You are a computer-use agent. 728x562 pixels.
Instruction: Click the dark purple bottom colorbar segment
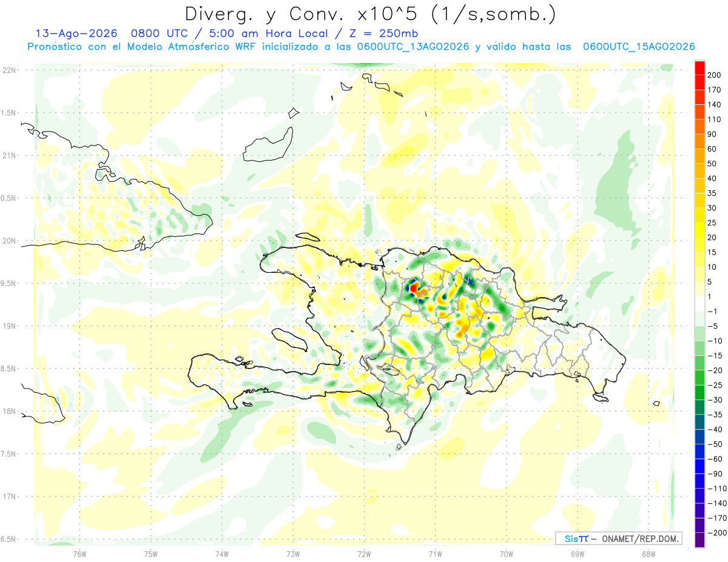(699, 540)
